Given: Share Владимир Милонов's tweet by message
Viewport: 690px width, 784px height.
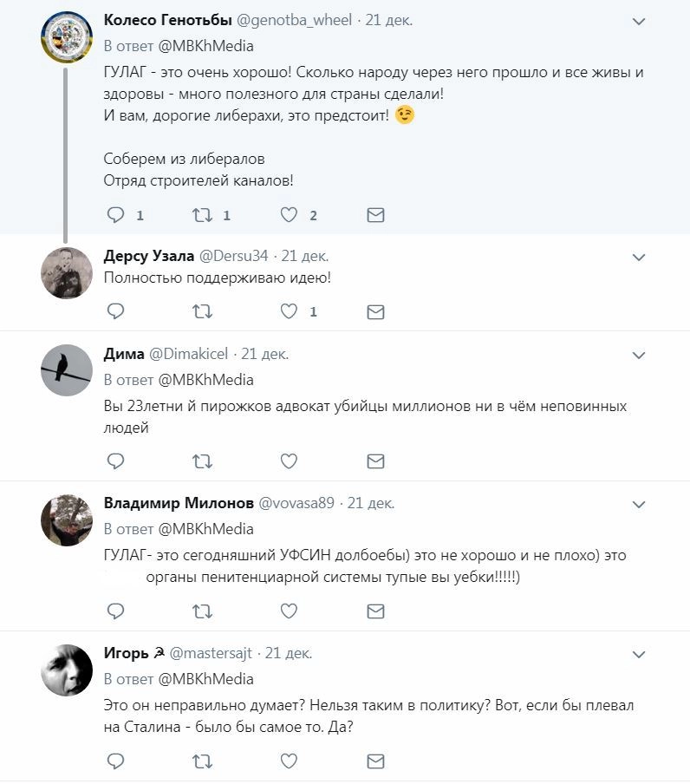Looking at the screenshot, I should (x=375, y=611).
